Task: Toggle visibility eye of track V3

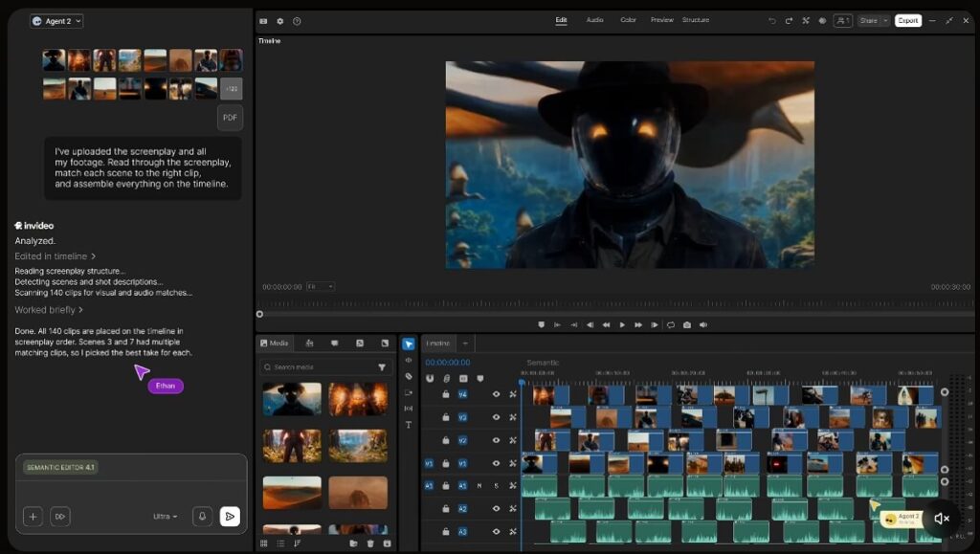Action: coord(497,417)
